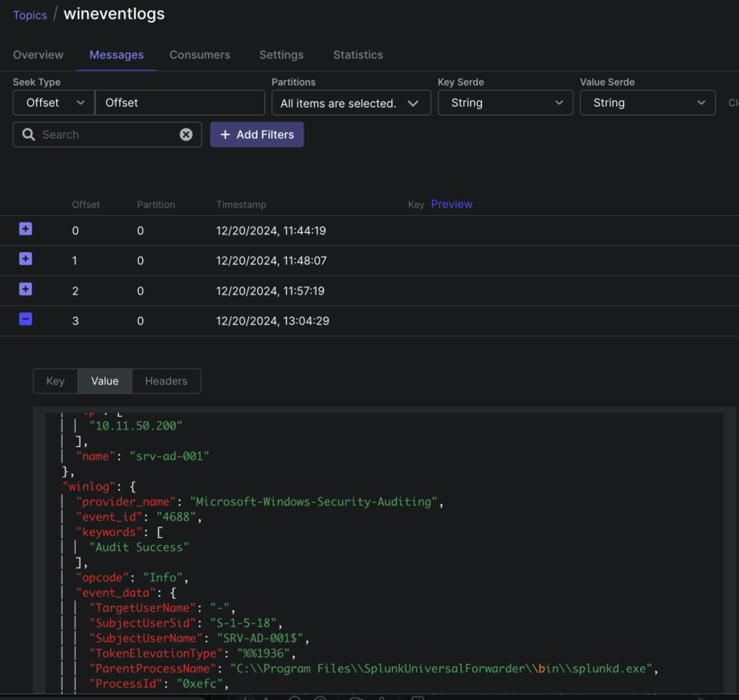Open the Statistics tab
Screen dimensions: 739x700
coord(357,55)
